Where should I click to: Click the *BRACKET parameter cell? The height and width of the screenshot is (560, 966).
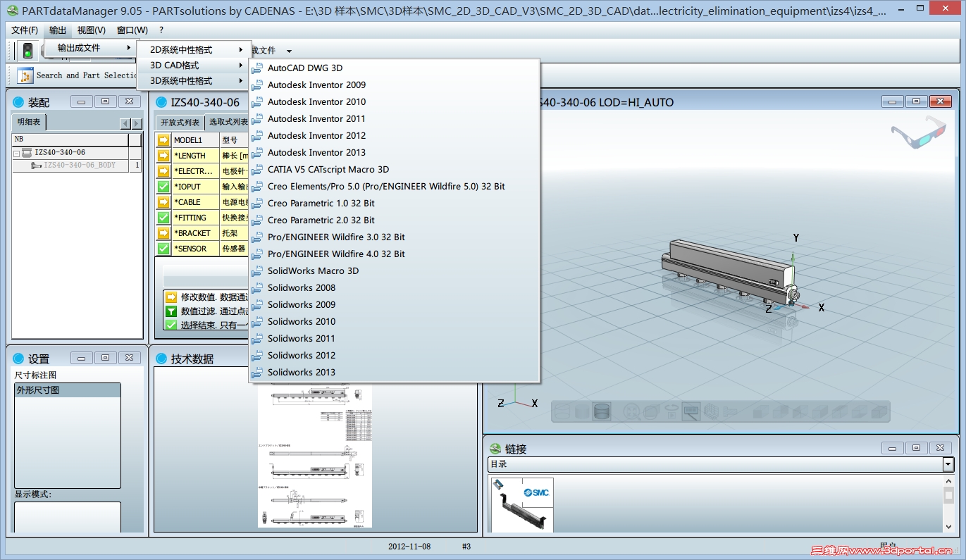196,233
